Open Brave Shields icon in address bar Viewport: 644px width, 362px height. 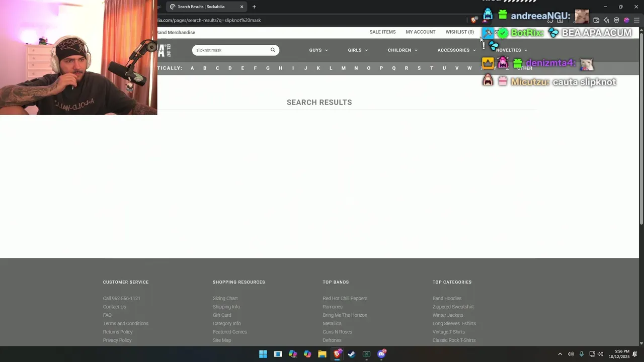[x=474, y=20]
